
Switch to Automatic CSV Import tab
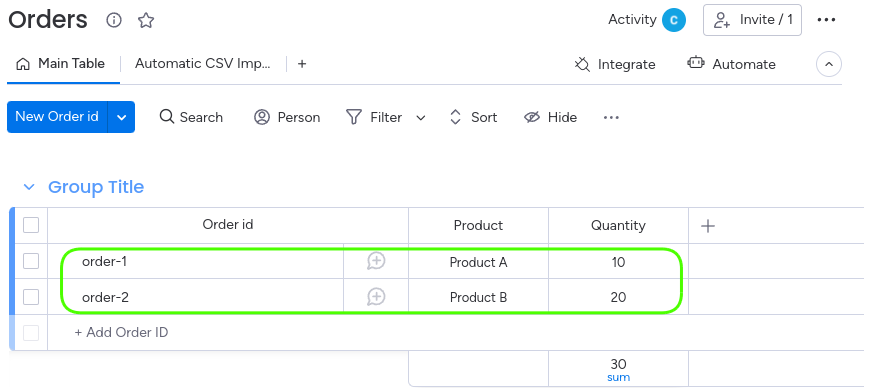click(x=203, y=64)
